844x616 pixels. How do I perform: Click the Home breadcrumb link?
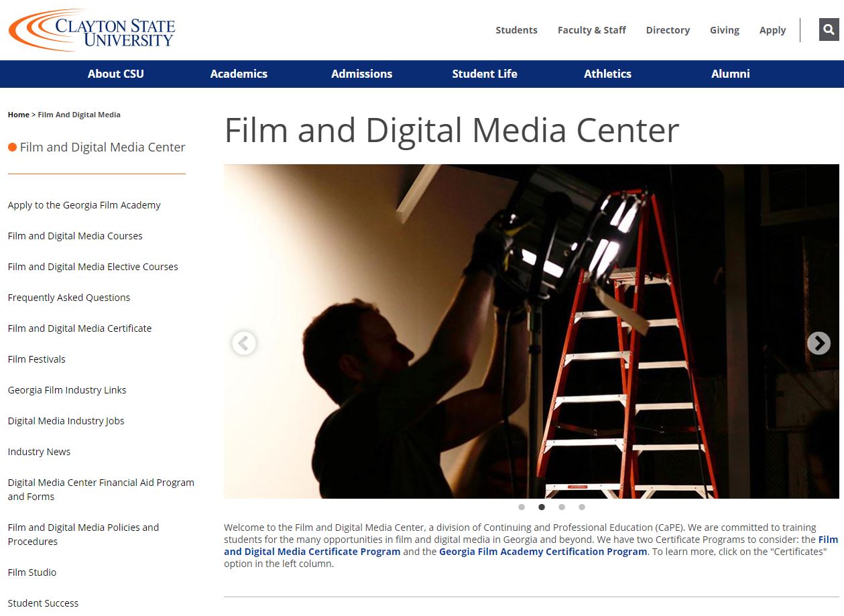(x=19, y=115)
